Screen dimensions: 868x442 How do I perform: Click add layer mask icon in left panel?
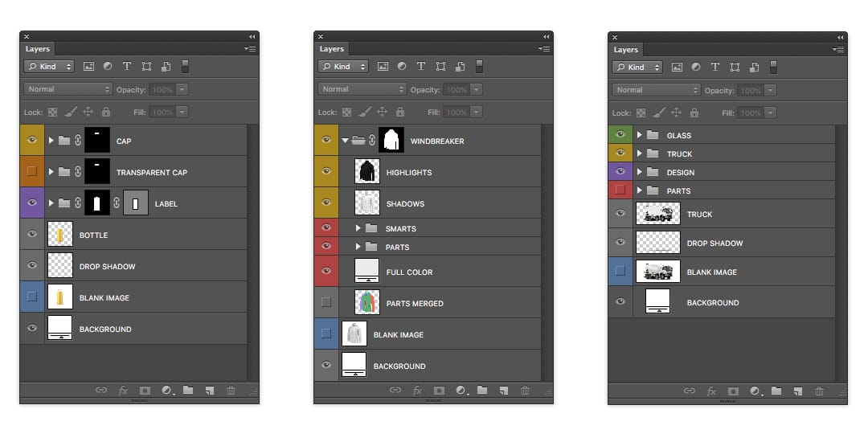tap(145, 391)
